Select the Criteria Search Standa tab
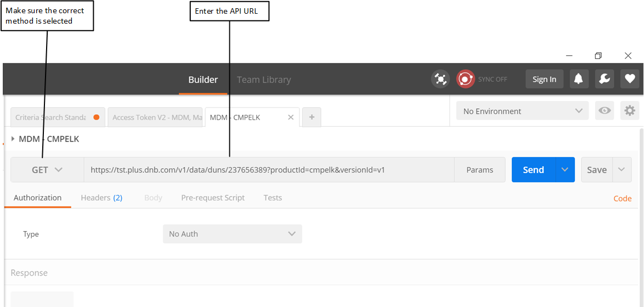 (x=58, y=117)
